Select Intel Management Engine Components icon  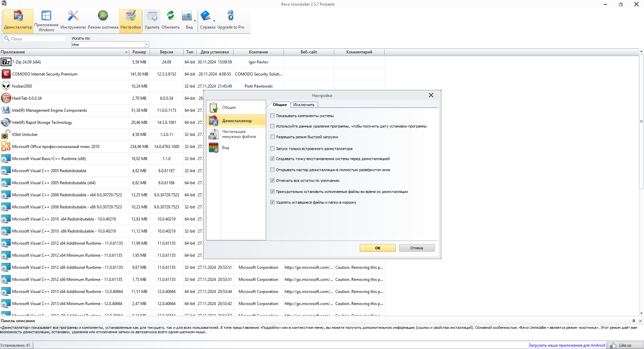(6, 110)
